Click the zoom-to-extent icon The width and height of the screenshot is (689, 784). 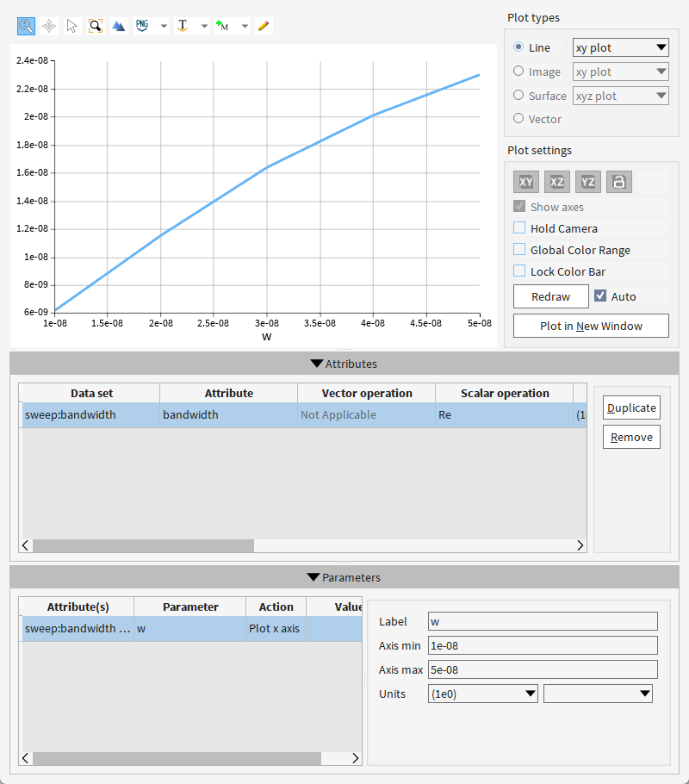95,26
